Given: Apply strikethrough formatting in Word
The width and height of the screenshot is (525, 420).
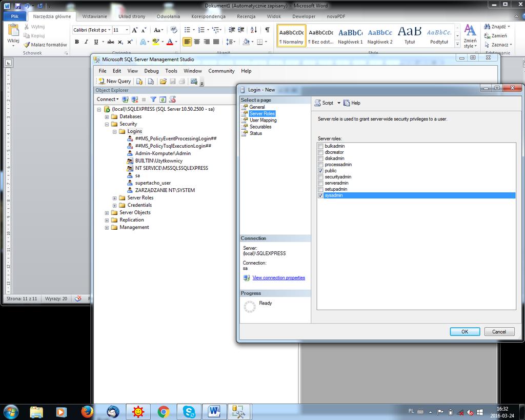Looking at the screenshot, I should coord(111,42).
